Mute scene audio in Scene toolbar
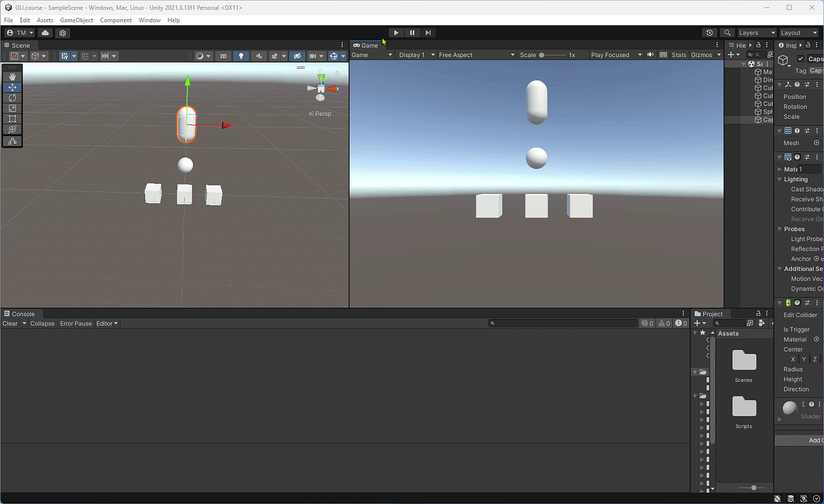The width and height of the screenshot is (824, 504). pos(257,56)
